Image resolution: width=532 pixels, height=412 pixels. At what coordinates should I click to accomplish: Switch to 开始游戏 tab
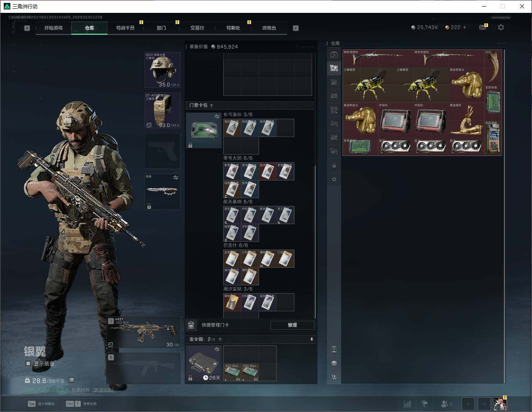(54, 28)
